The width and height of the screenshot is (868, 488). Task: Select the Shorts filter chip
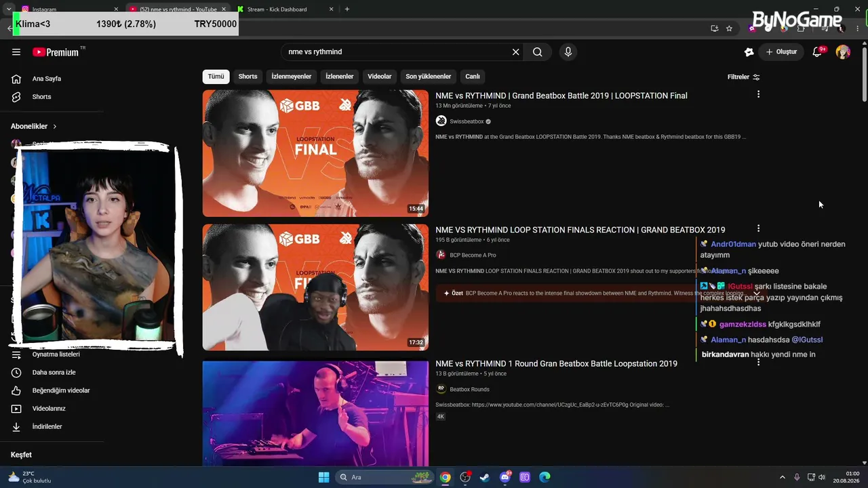tap(248, 77)
